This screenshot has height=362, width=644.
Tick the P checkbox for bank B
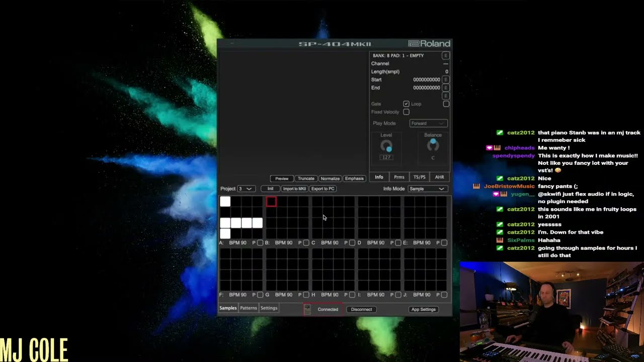[306, 243]
